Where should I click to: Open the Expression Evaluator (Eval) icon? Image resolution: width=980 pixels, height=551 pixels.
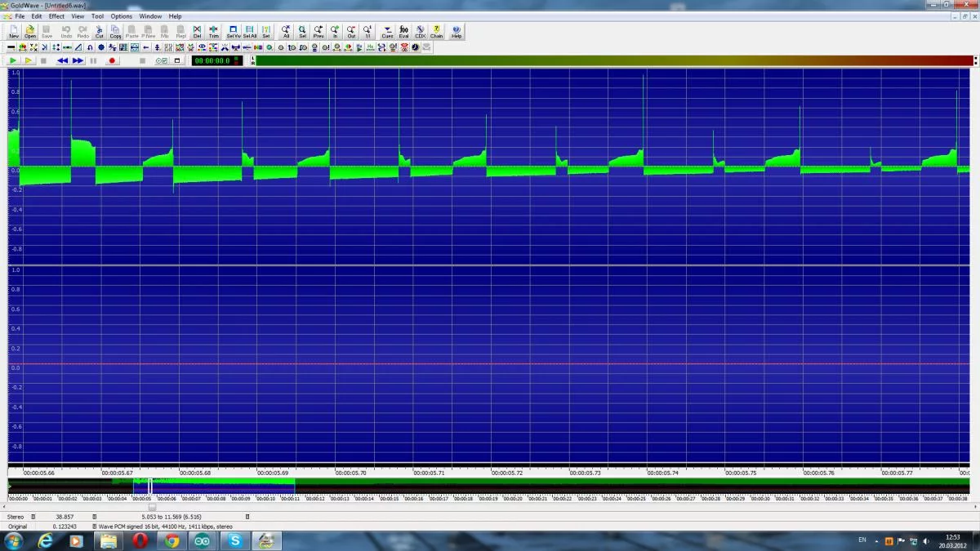(x=403, y=32)
